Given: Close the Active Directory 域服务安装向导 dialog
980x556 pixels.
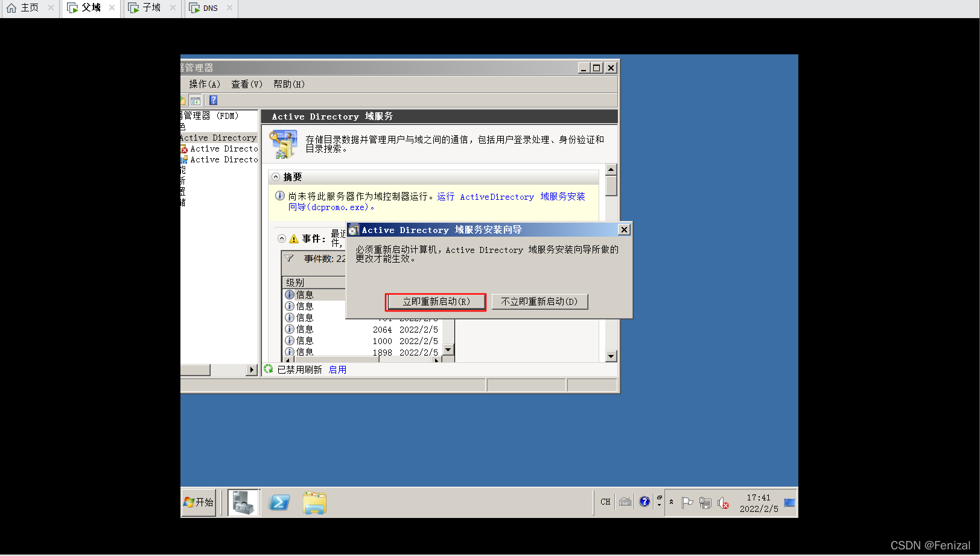Looking at the screenshot, I should coord(624,229).
